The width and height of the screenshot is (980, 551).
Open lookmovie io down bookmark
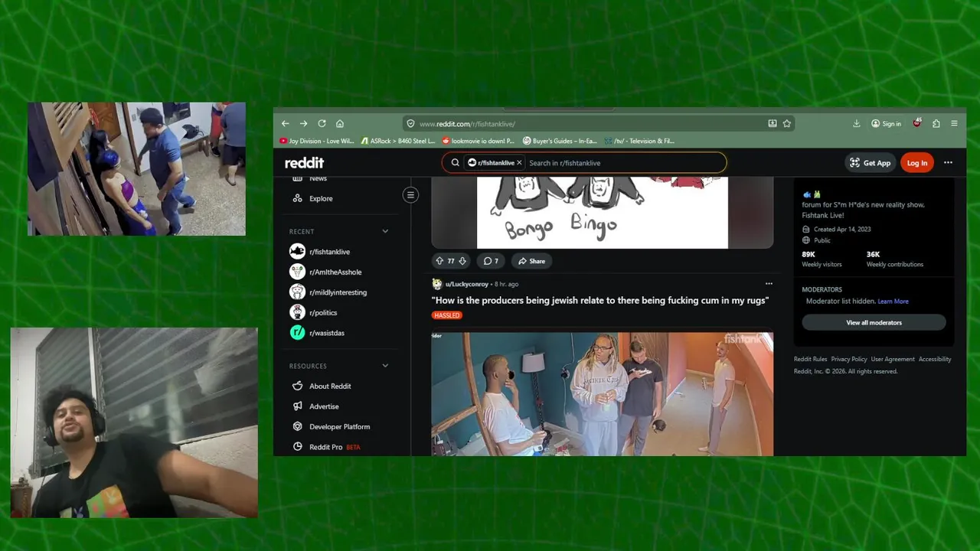[479, 141]
